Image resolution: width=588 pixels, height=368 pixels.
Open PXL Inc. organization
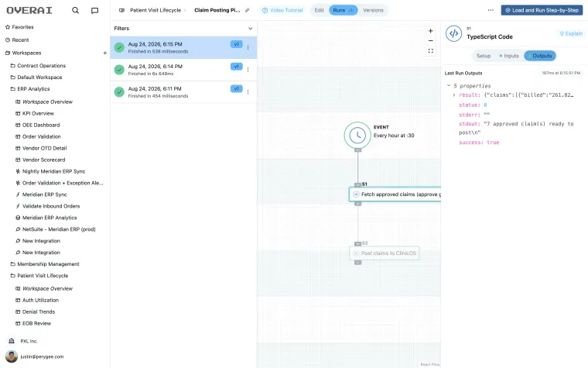pos(23,342)
